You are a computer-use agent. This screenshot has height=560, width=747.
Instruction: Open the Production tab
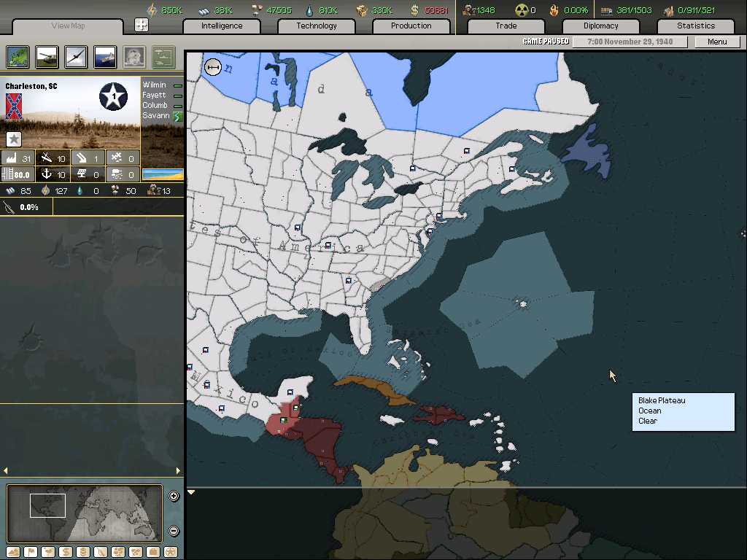point(411,26)
